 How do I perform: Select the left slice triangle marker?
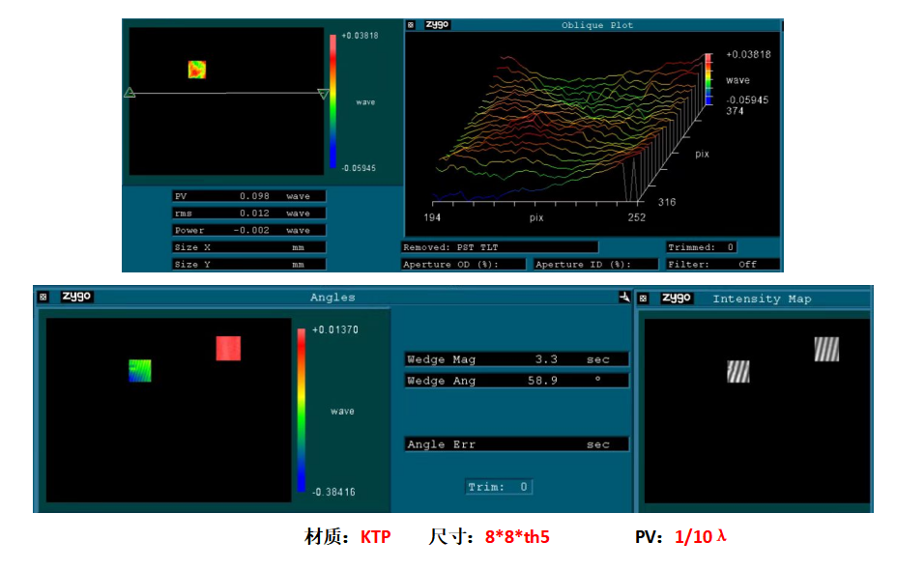click(129, 93)
